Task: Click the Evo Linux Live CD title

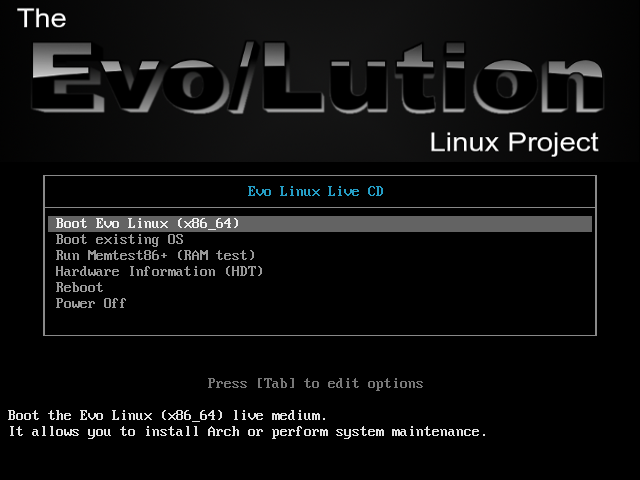Action: click(316, 191)
